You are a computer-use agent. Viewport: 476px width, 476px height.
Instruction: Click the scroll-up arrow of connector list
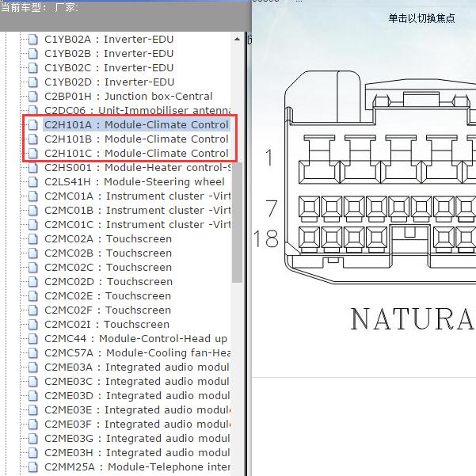237,39
